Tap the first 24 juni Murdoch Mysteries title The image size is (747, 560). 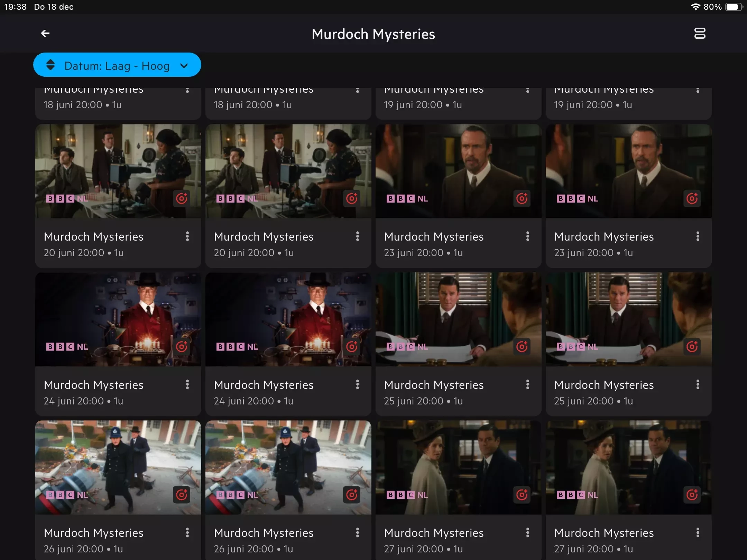[94, 385]
